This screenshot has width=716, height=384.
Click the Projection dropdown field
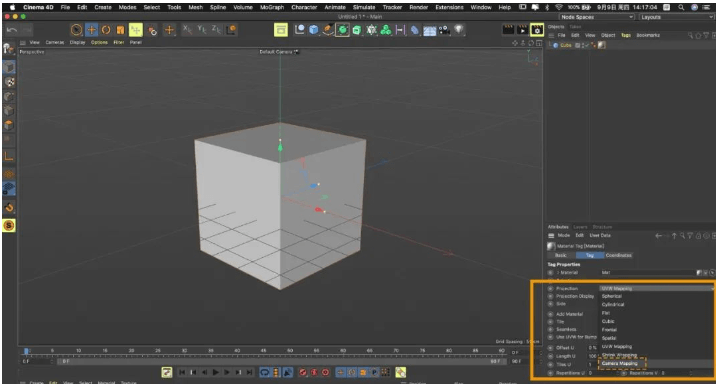(x=656, y=289)
